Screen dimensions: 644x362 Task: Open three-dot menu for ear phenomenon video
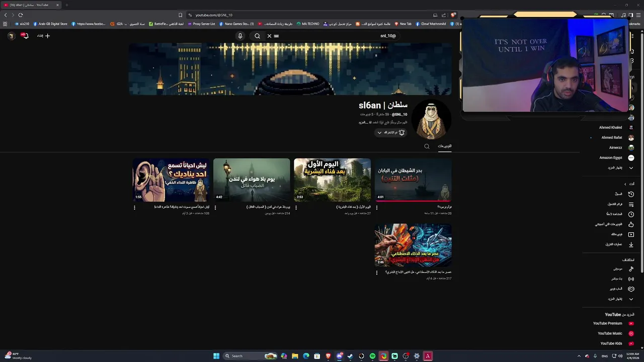pyautogui.click(x=134, y=208)
